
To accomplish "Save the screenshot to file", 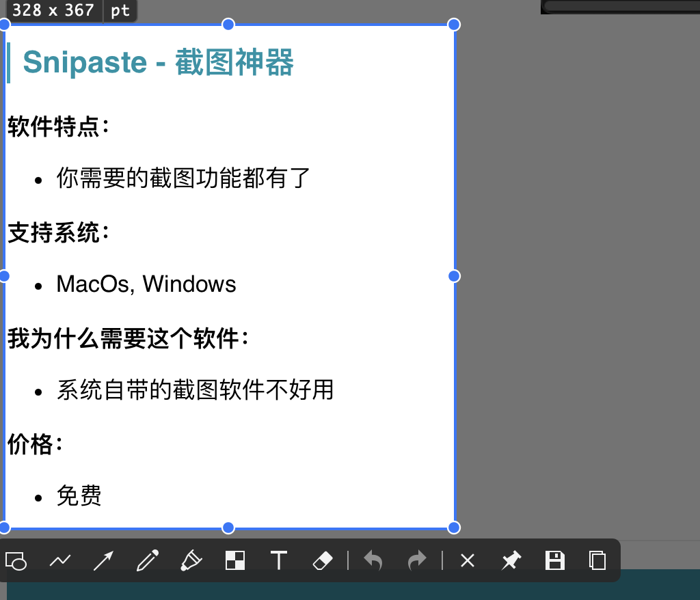I will tap(555, 560).
